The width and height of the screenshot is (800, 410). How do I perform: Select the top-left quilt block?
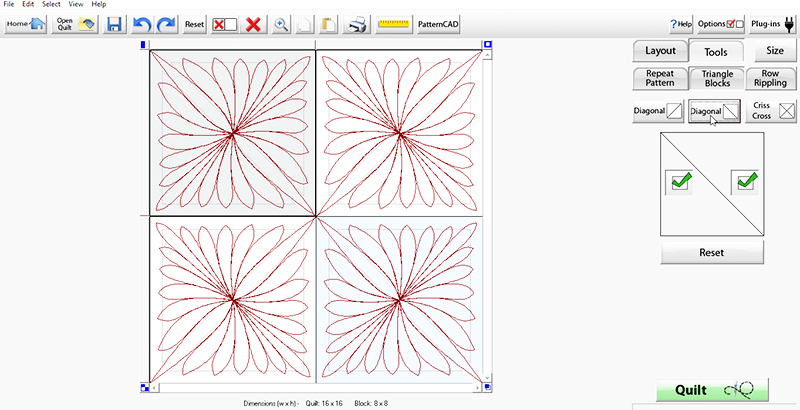point(232,132)
